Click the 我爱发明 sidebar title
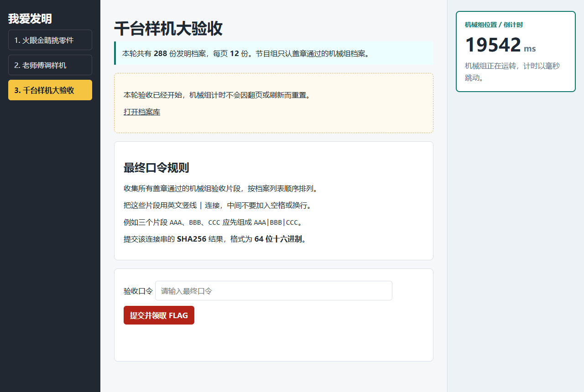Screen dimensions: 584x392 (30, 19)
